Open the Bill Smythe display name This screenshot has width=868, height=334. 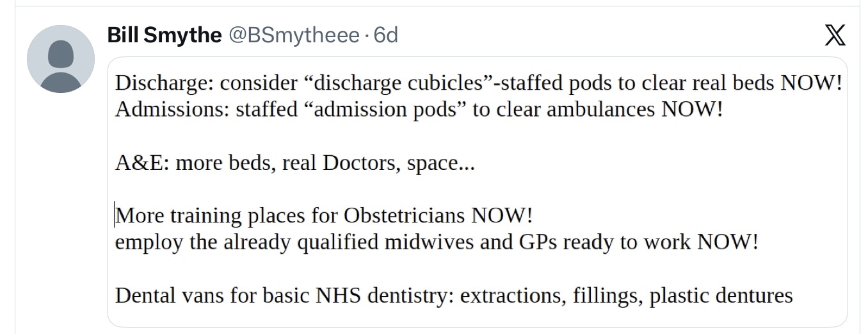[x=165, y=35]
